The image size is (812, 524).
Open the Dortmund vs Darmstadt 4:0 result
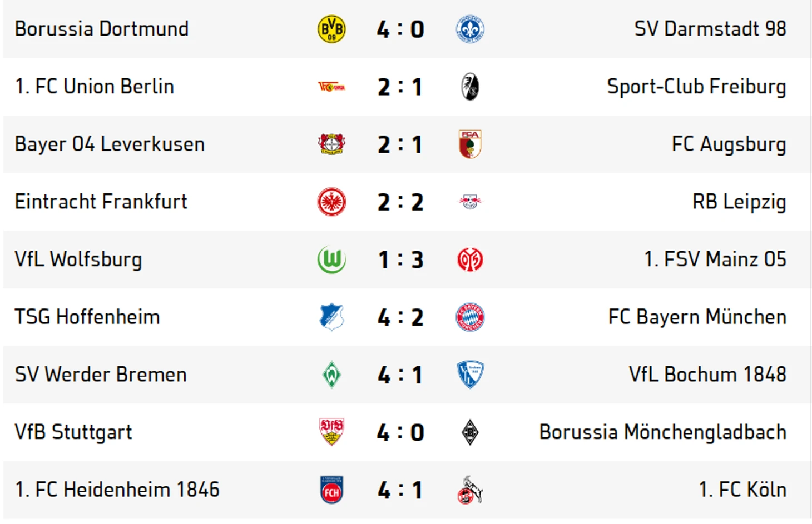[x=400, y=29]
